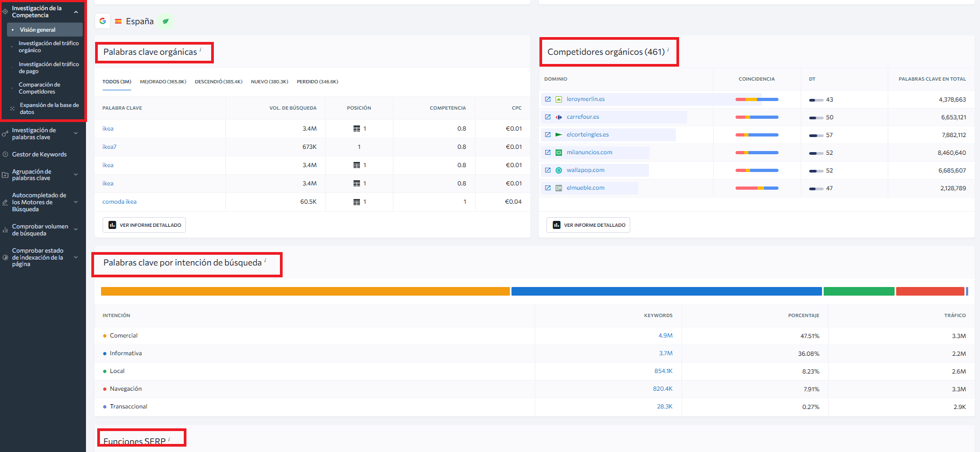Click the green leaf icon next to España
This screenshot has width=980, height=452.
165,21
